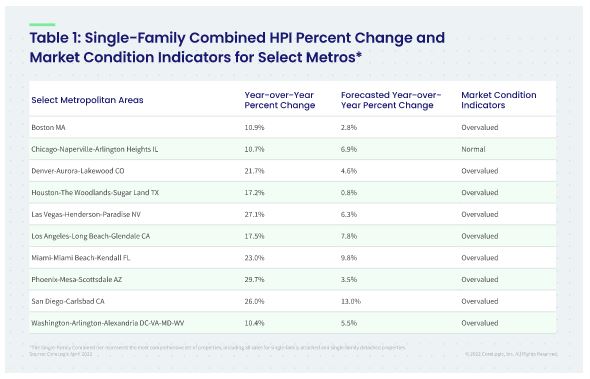Viewport: 590px width, 379px height.
Task: Click Washington-Arlington-Alexandria DC-VA-MD-WV
Action: pyautogui.click(x=108, y=323)
